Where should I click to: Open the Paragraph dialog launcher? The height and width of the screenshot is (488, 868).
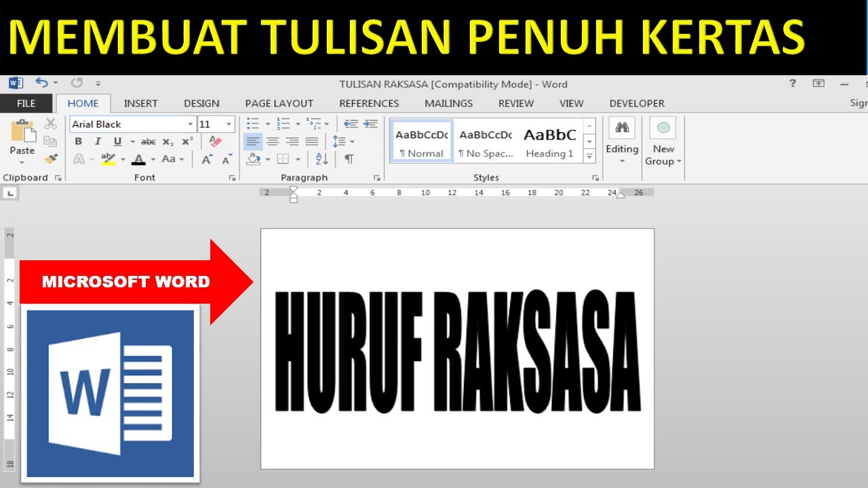(x=377, y=178)
